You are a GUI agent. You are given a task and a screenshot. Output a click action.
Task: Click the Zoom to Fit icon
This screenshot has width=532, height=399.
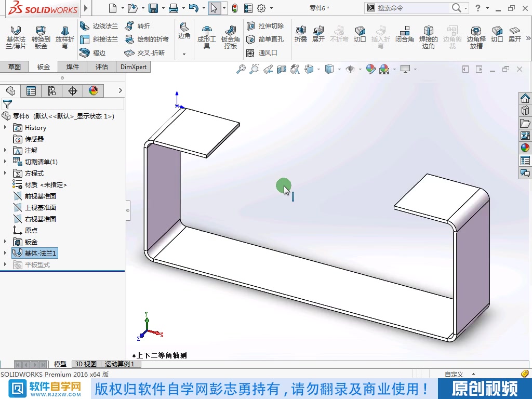point(241,69)
